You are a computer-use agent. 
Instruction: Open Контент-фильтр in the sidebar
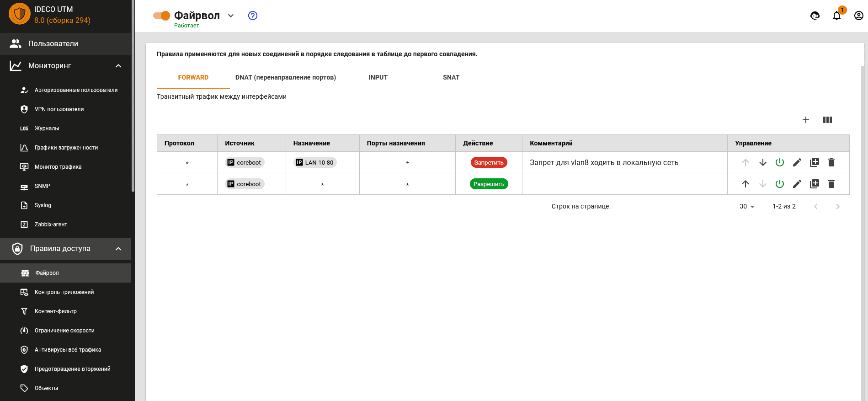56,311
